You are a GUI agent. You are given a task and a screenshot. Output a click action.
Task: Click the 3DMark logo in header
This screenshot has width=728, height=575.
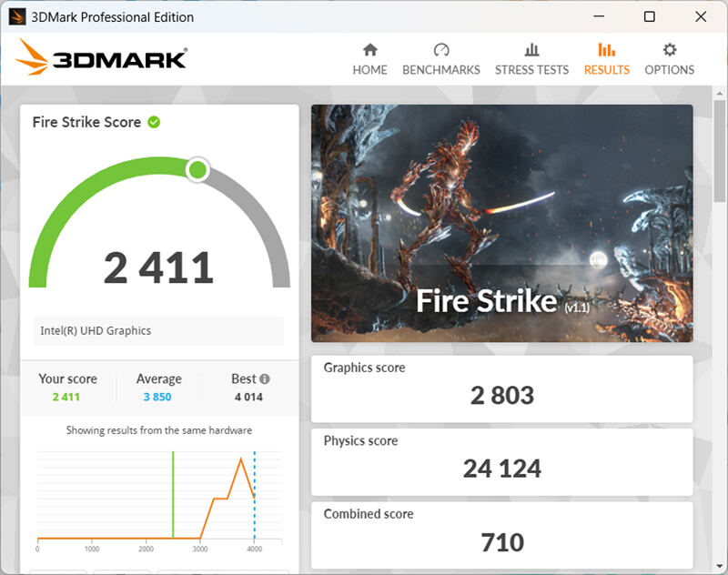(x=101, y=57)
